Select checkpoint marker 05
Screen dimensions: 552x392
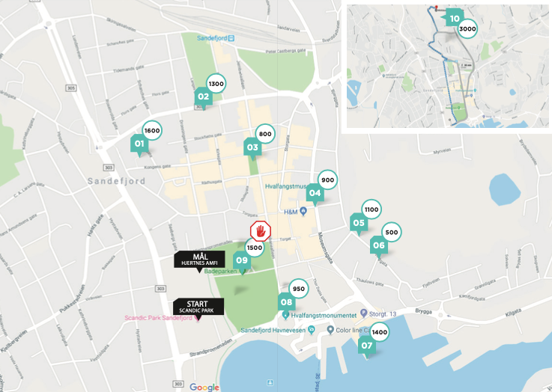pyautogui.click(x=359, y=223)
